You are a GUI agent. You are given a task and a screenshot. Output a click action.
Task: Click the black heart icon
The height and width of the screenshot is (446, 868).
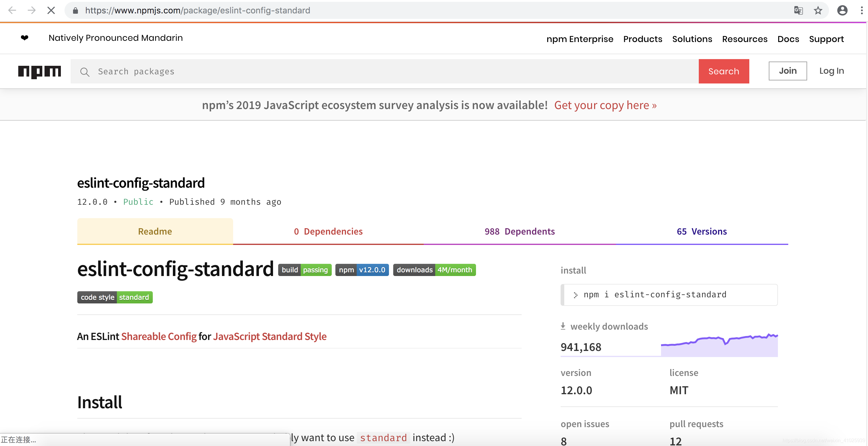tap(25, 38)
